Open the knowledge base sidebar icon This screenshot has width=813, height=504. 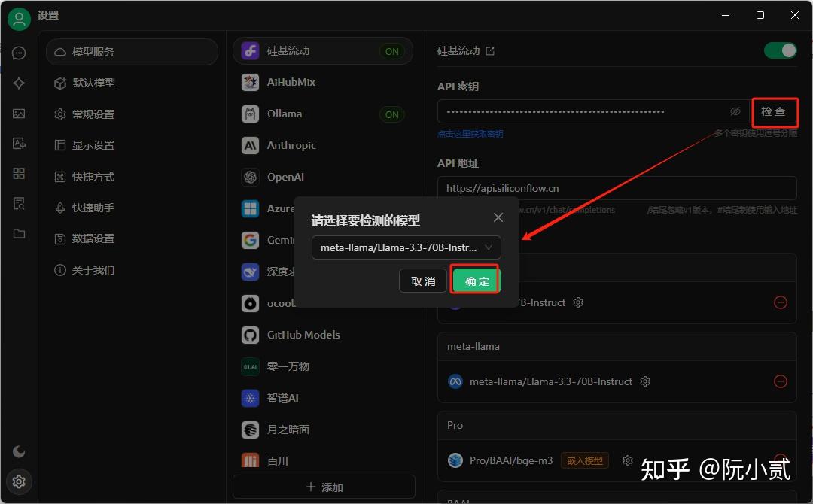point(19,204)
